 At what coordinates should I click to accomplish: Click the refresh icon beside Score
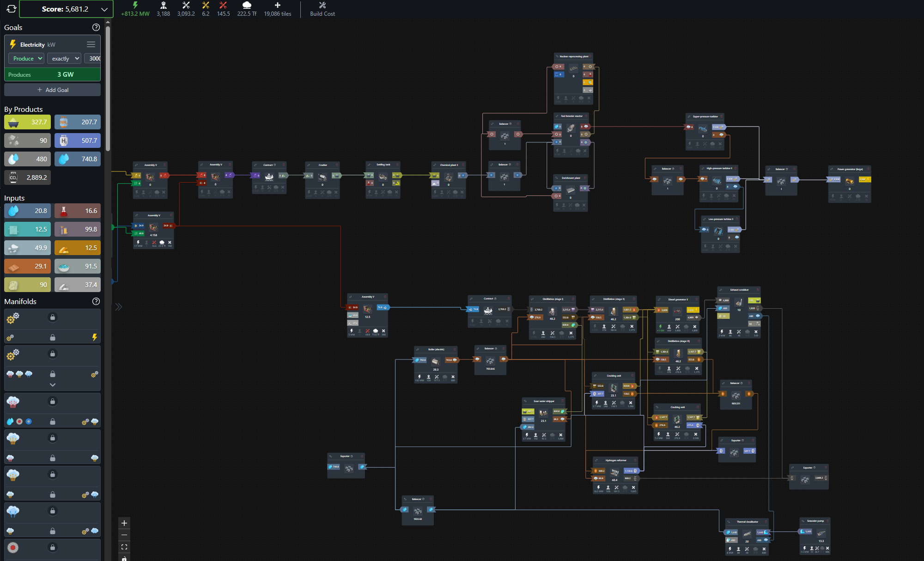coord(11,9)
